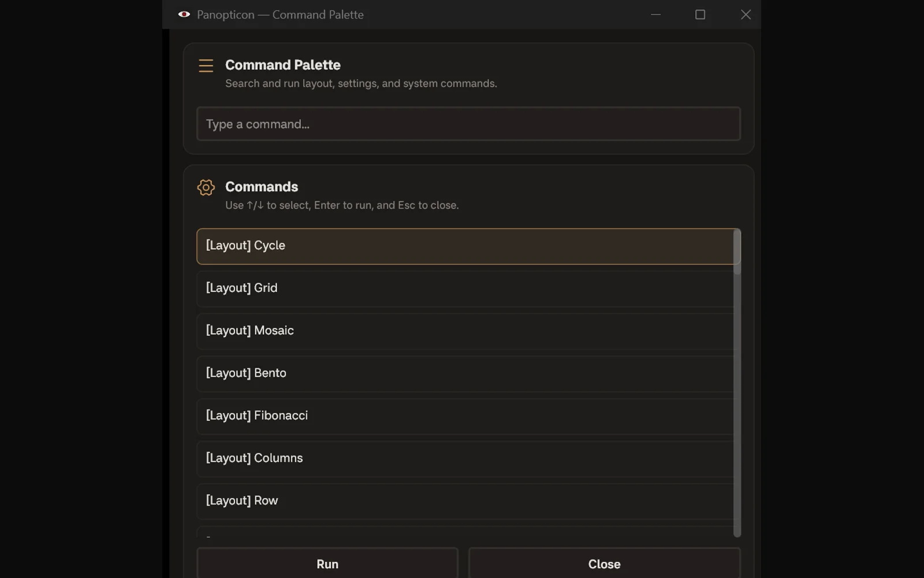This screenshot has height=578, width=924.
Task: Click the commands list scrollbar thumb
Action: click(737, 252)
